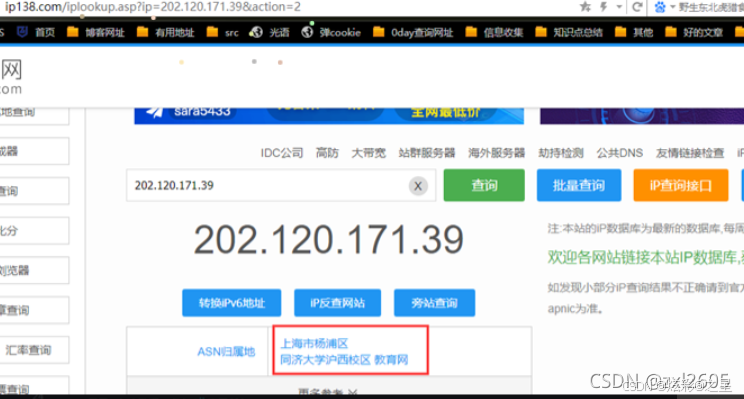This screenshot has width=744, height=399.
Task: Click the ASN归属地 label
Action: coord(226,352)
